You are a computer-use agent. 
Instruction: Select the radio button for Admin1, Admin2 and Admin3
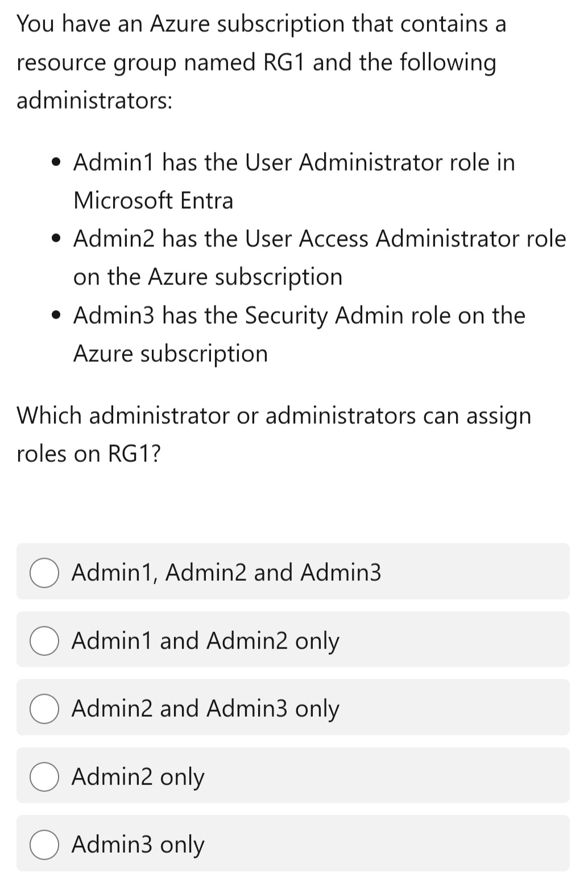coord(43,572)
